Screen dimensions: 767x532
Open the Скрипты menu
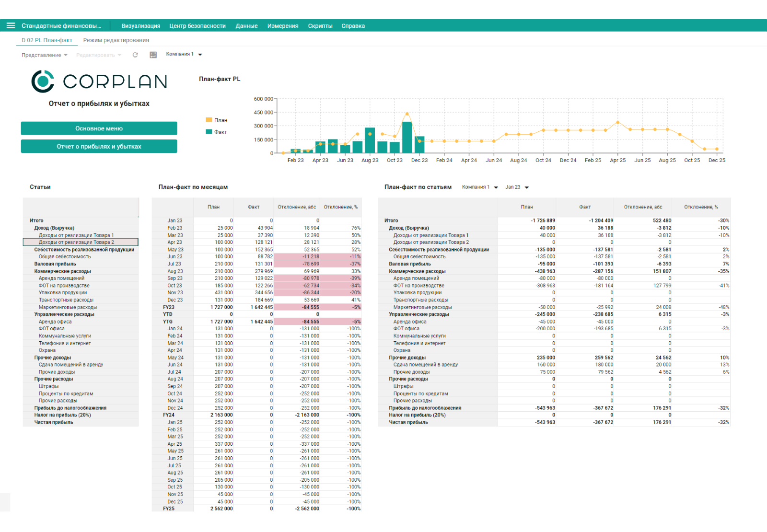320,26
